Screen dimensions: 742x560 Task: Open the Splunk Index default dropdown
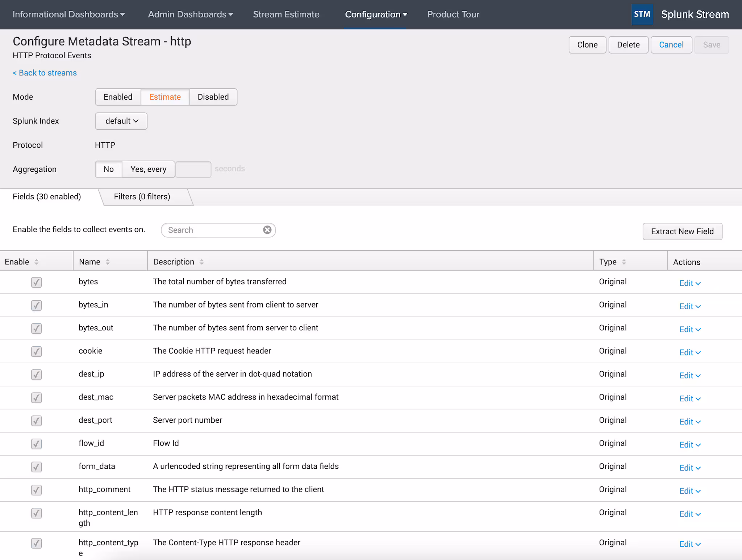click(121, 121)
